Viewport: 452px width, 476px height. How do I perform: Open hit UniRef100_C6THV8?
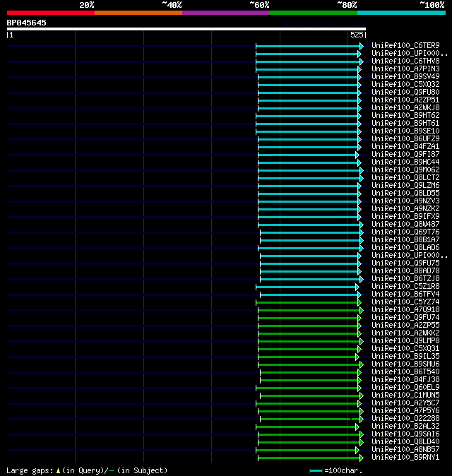pyautogui.click(x=405, y=61)
